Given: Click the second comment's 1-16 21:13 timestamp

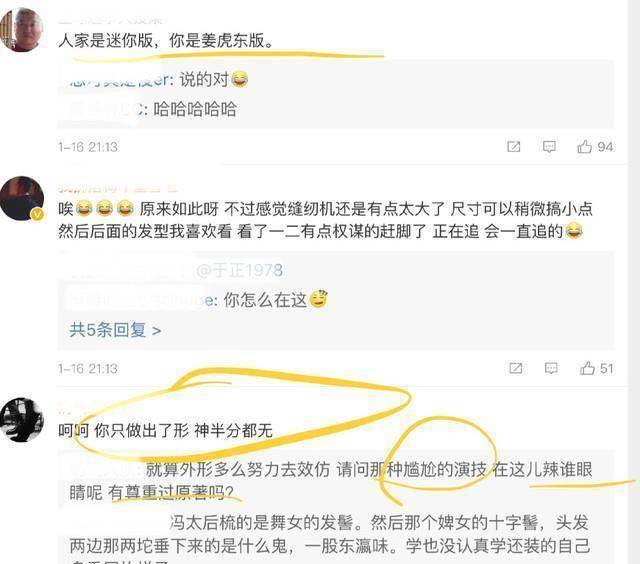Looking at the screenshot, I should pos(88,369).
